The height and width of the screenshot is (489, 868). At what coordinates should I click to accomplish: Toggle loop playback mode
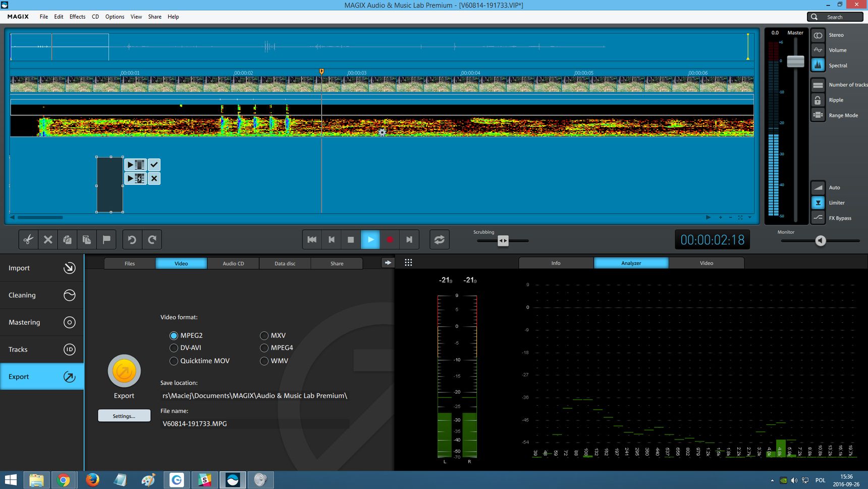coord(440,239)
